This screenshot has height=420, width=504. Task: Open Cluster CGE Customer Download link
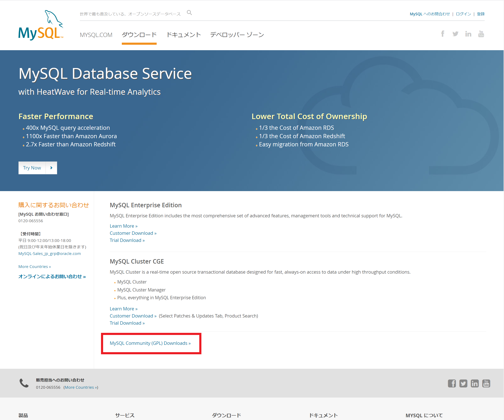tap(133, 316)
